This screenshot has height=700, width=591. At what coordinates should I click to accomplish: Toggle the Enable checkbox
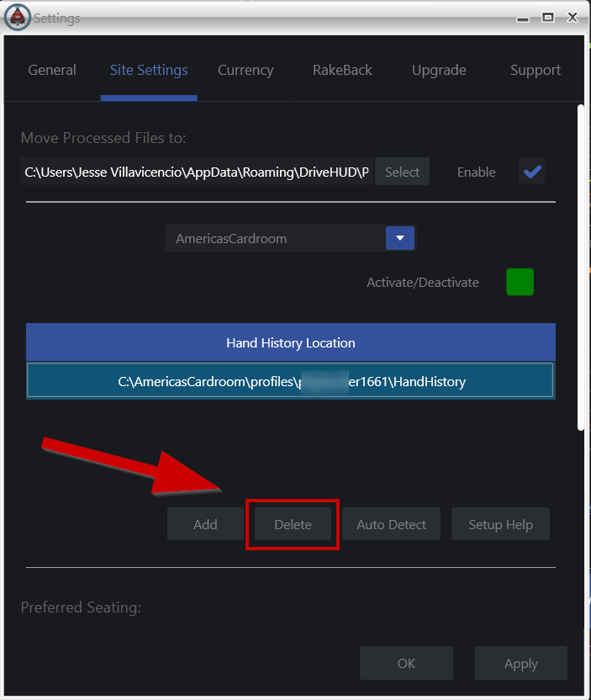(x=531, y=171)
